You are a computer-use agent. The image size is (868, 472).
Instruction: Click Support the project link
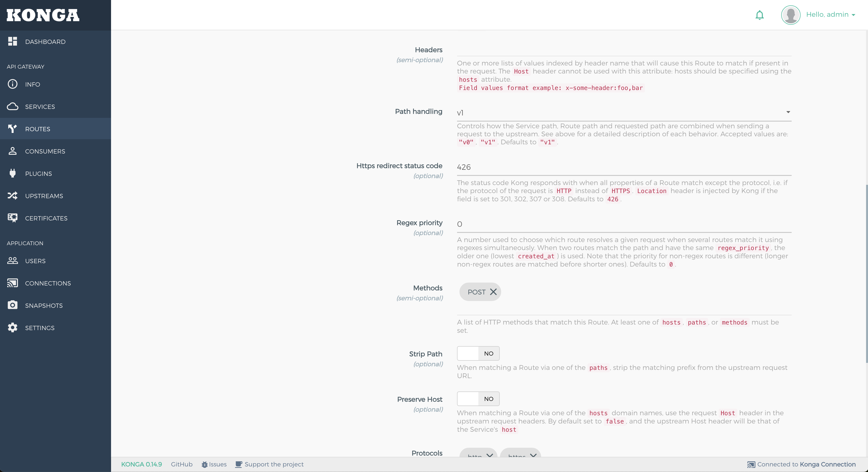[x=273, y=464]
